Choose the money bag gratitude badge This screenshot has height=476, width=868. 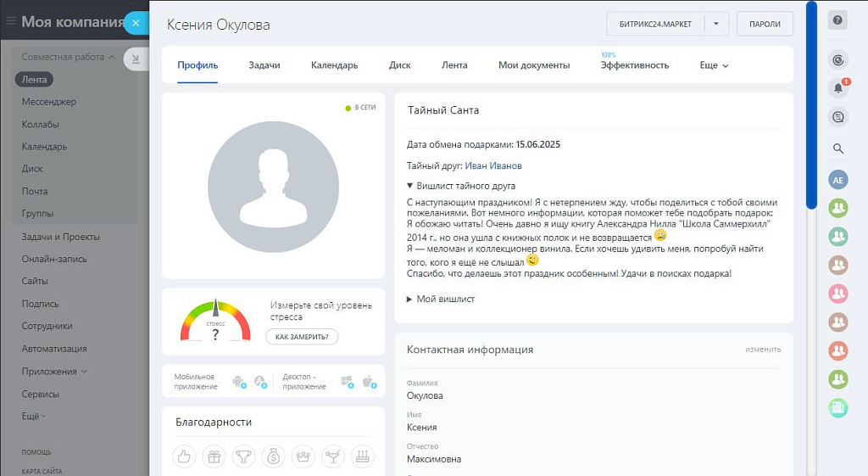pos(273,456)
